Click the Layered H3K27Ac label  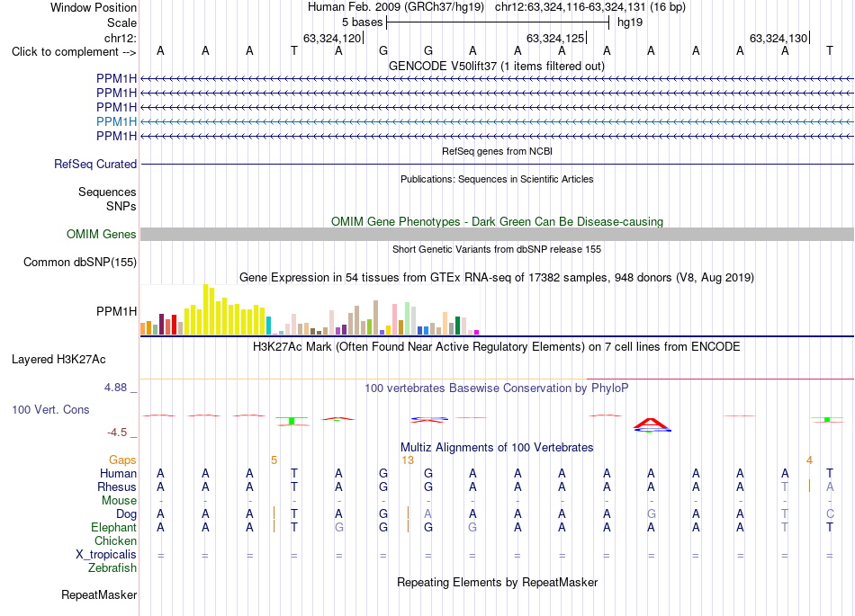(x=58, y=360)
